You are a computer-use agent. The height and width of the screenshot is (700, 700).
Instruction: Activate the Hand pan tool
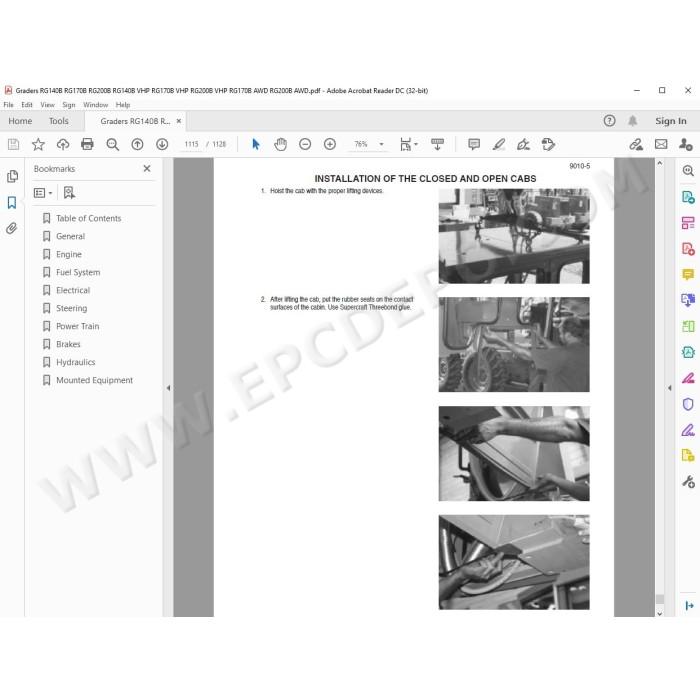[280, 144]
